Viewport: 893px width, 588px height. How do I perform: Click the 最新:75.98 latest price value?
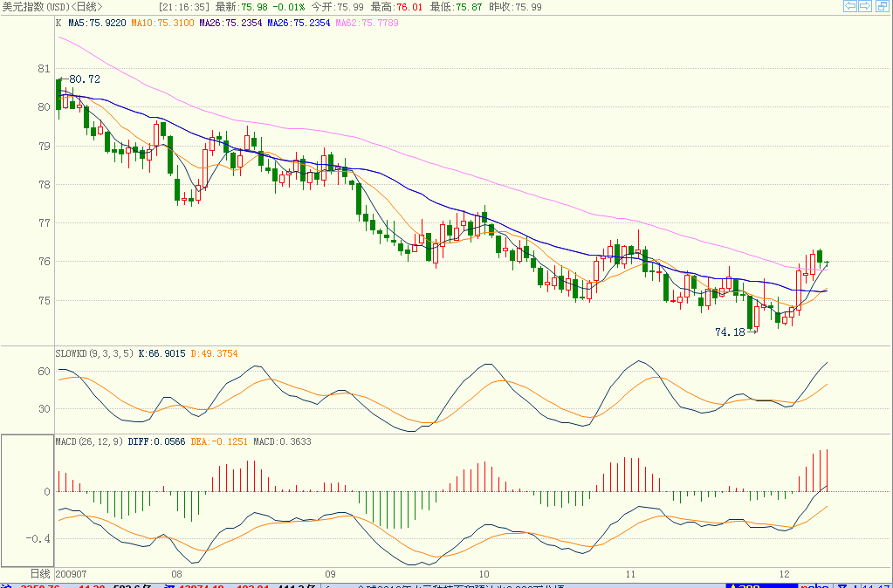point(241,7)
